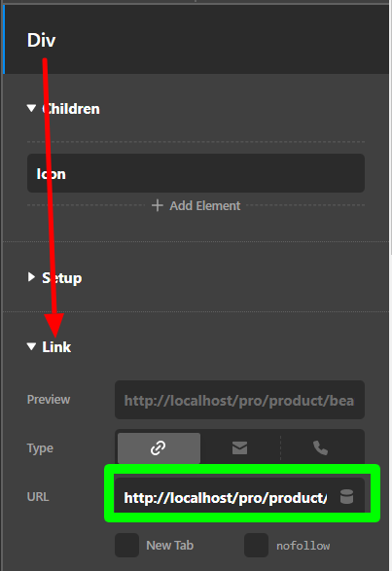
Task: Enable the New Tab checkbox
Action: (126, 545)
